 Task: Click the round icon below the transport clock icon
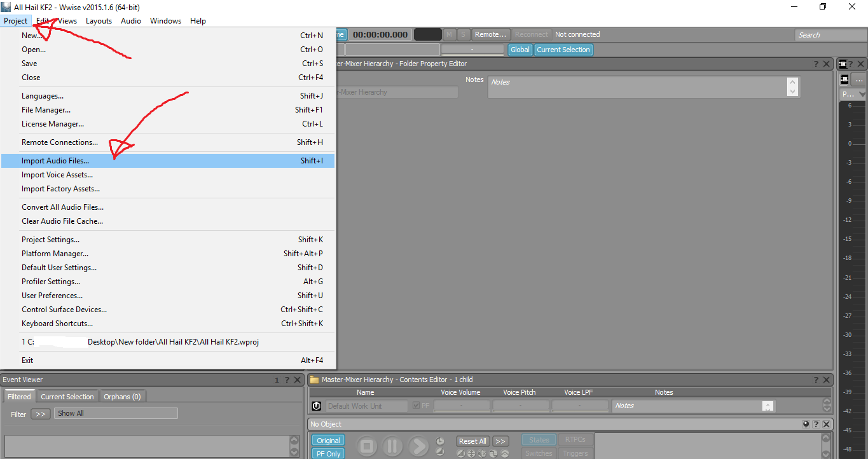point(440,452)
